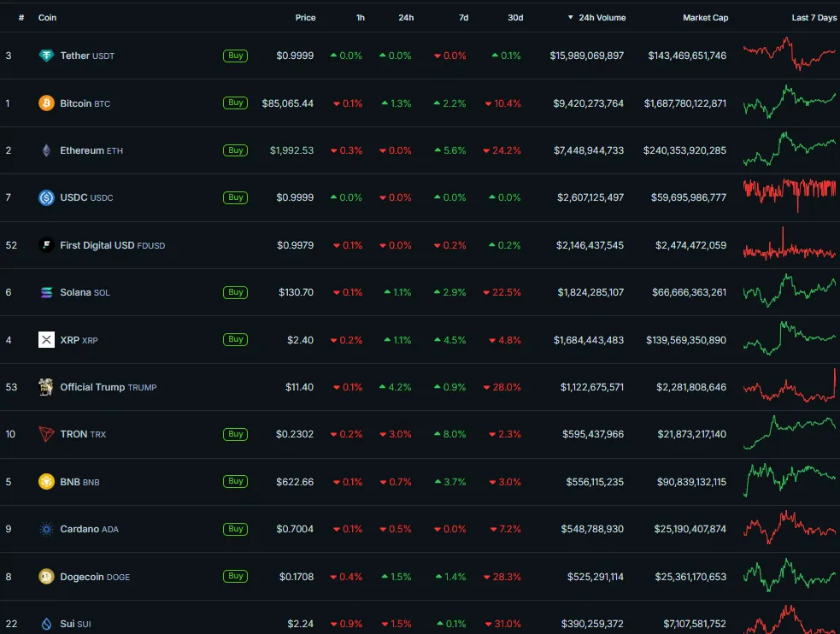This screenshot has height=634, width=840.
Task: Buy USDC
Action: coord(235,197)
